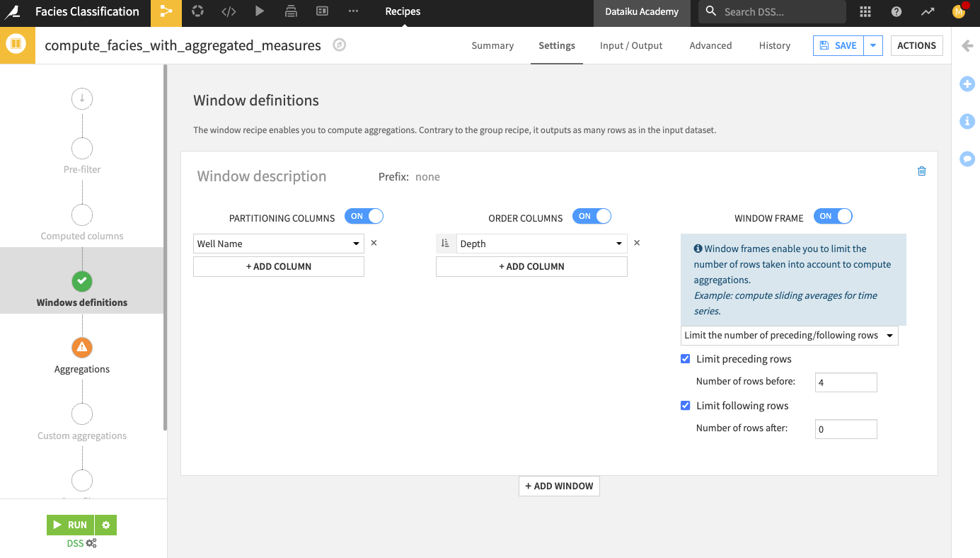980x558 pixels.
Task: Switch to the Input / Output tab
Action: (631, 45)
